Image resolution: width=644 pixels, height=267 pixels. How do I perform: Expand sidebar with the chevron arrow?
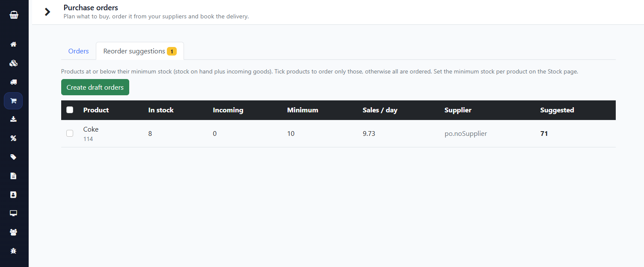[47, 12]
